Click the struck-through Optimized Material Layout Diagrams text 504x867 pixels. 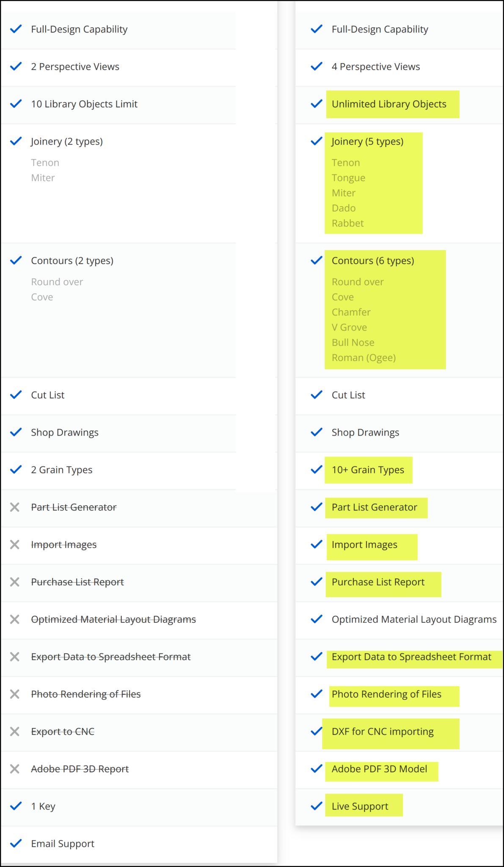(x=113, y=619)
